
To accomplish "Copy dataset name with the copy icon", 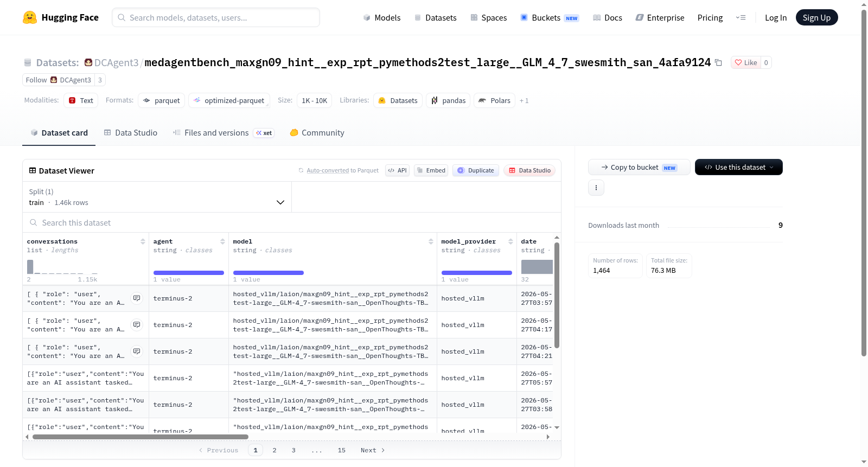I will pos(718,62).
